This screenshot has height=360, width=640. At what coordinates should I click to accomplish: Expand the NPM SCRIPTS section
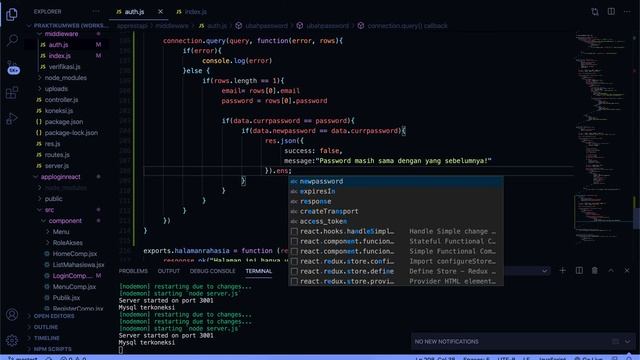[x=52, y=349]
